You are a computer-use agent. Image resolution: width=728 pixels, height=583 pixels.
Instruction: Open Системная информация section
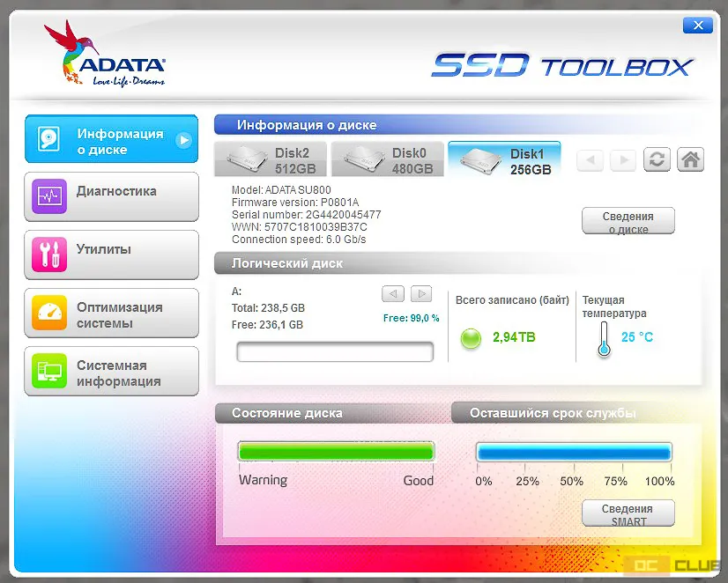111,371
